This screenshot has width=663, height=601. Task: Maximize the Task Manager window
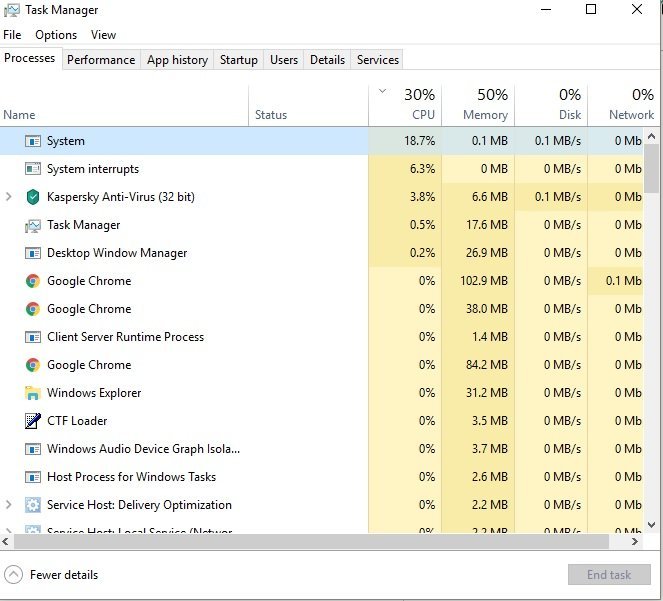591,9
